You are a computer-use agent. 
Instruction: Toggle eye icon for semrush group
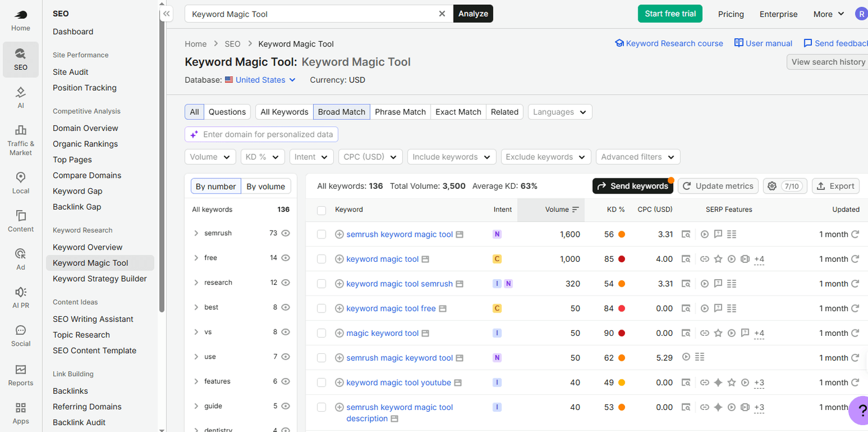285,233
